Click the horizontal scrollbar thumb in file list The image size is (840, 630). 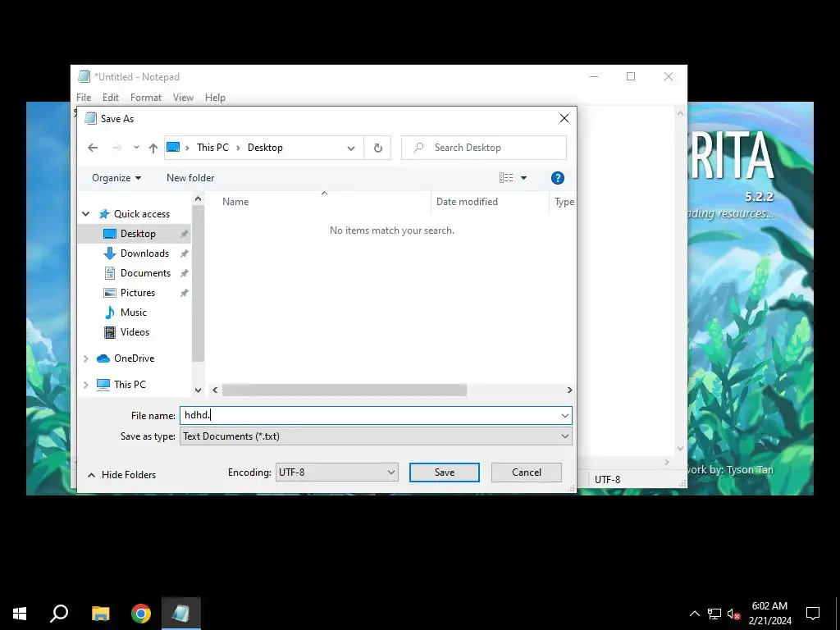344,390
